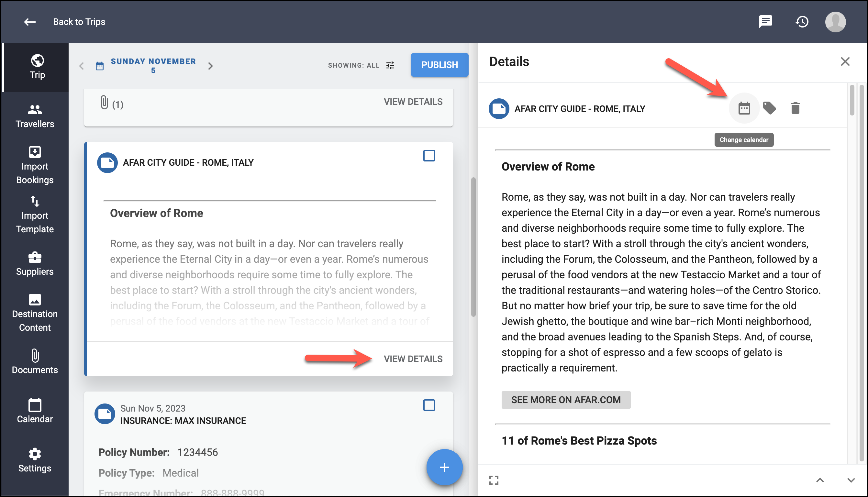Go to Travellers in sidebar
Image resolution: width=868 pixels, height=497 pixels.
click(35, 116)
